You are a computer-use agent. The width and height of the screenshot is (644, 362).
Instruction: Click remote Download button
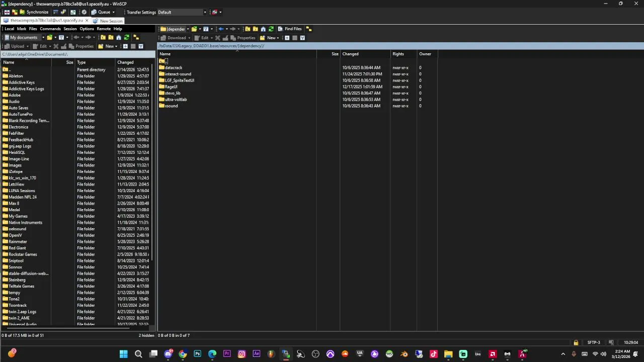[173, 38]
